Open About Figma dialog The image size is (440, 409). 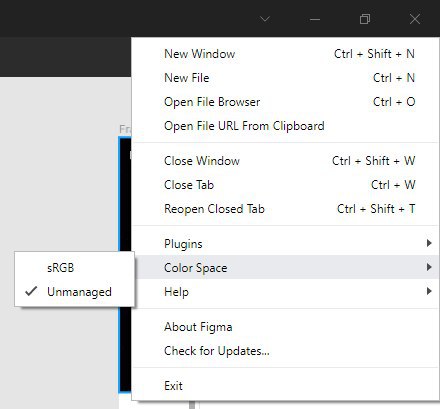click(285, 327)
